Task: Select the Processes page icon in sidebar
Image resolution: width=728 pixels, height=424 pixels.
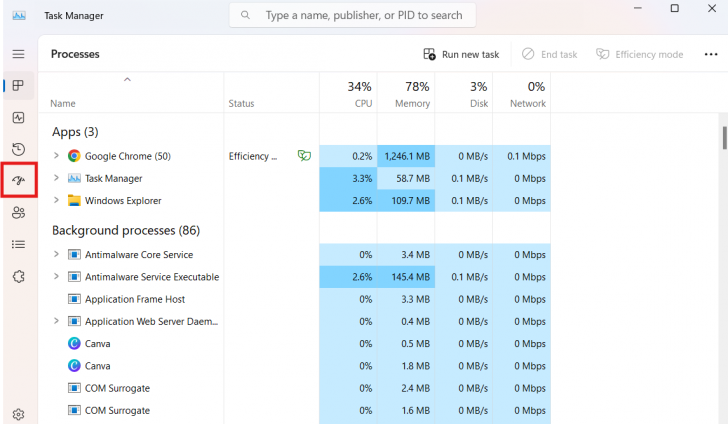Action: click(19, 85)
